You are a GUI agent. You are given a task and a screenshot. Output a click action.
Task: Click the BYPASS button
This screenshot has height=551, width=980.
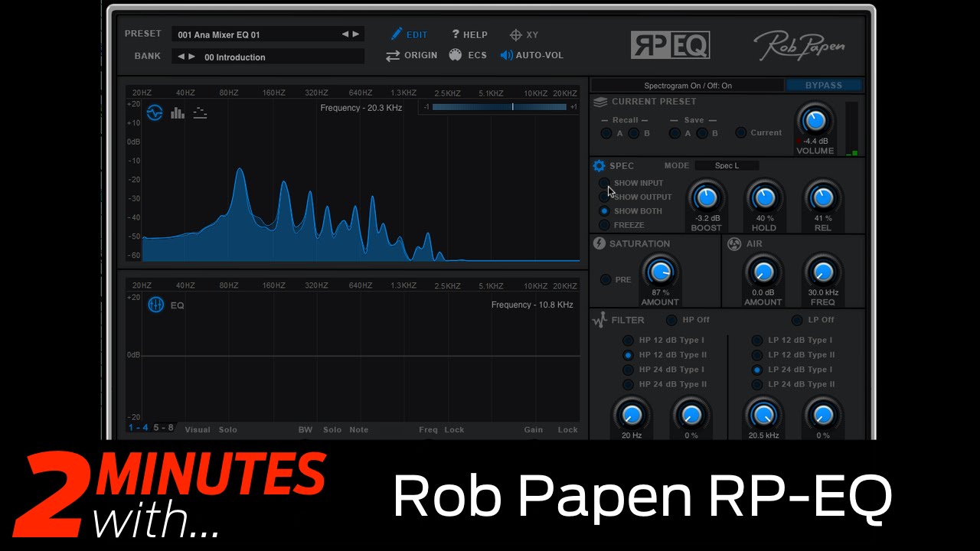(x=824, y=86)
